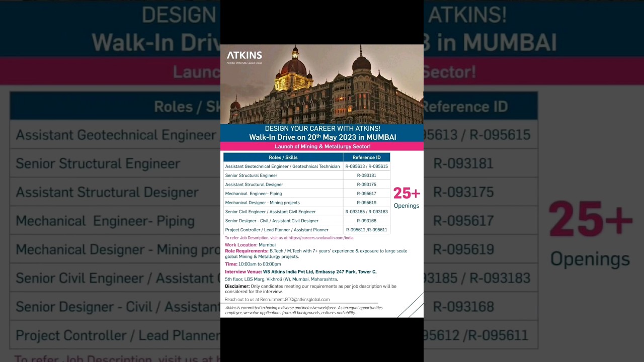Image resolution: width=644 pixels, height=362 pixels.
Task: Select small cell 'R-095612 /R-095611'
Action: pyautogui.click(x=366, y=230)
